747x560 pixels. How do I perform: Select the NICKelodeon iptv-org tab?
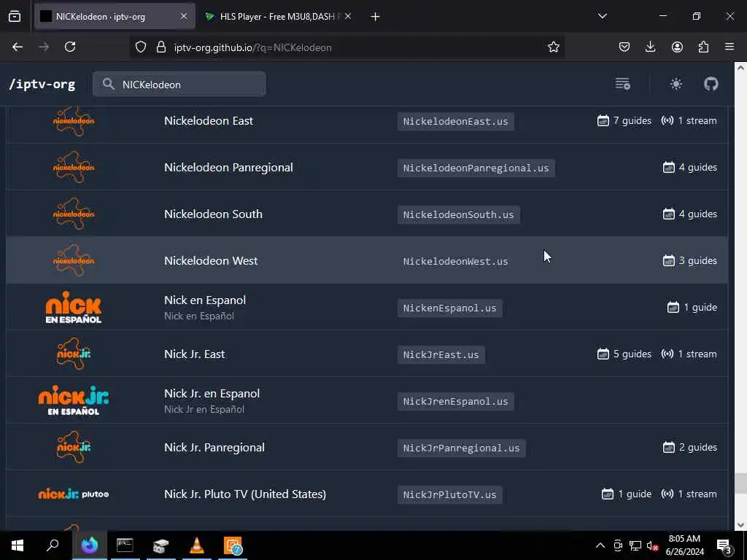(x=115, y=17)
